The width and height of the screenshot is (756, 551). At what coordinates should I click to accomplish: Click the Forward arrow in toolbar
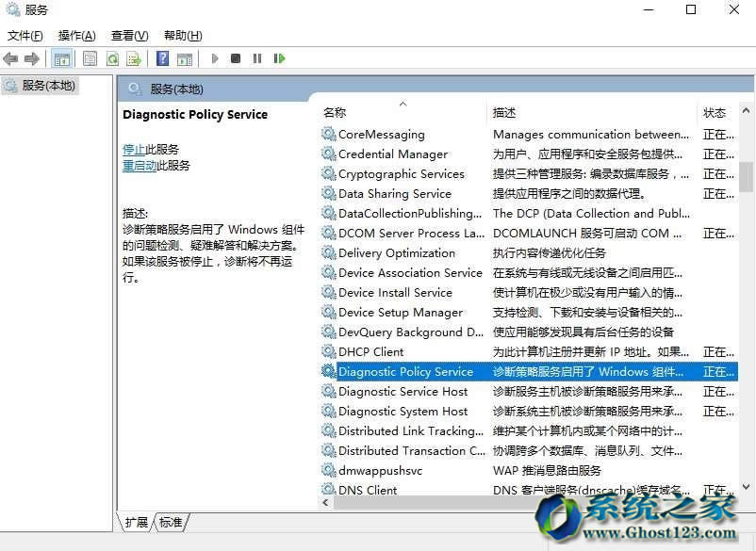click(32, 58)
